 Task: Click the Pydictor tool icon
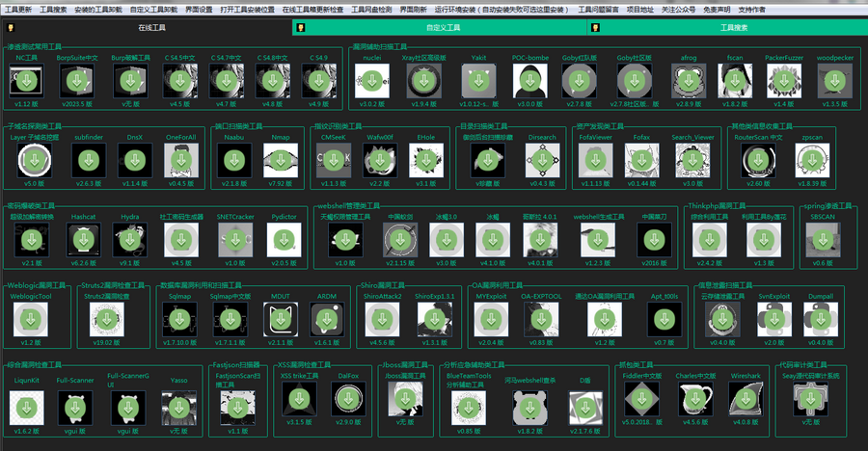pyautogui.click(x=284, y=240)
